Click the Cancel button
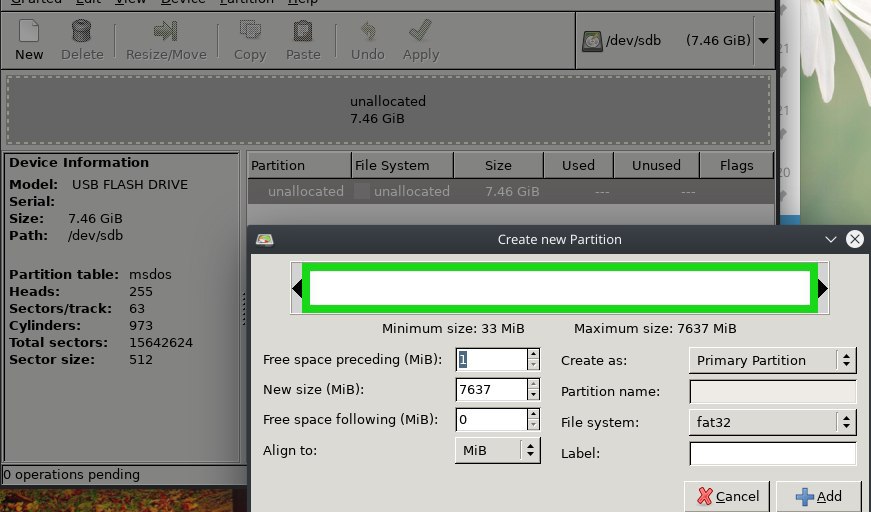This screenshot has height=512, width=871. (727, 496)
